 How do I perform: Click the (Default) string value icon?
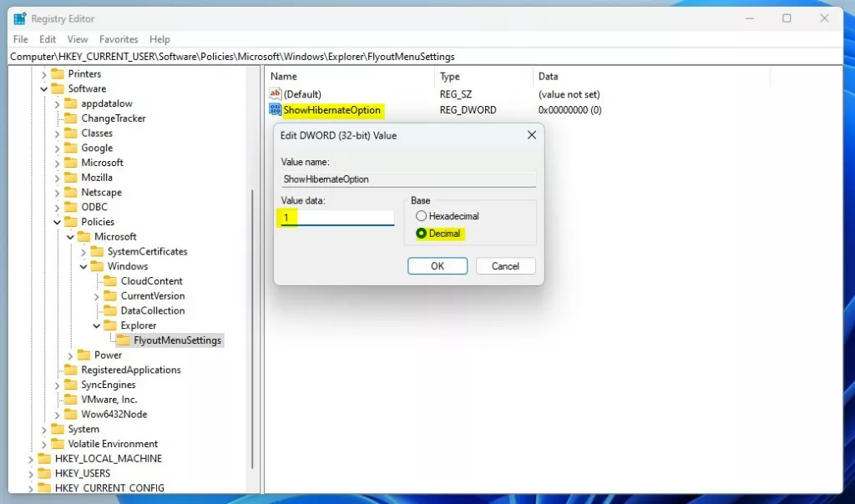276,93
